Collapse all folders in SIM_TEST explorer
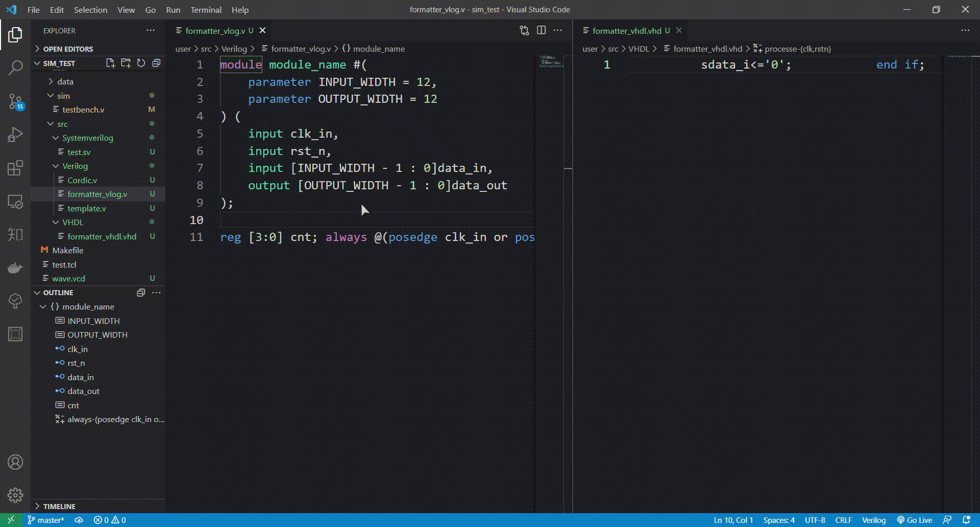This screenshot has height=527, width=980. [156, 63]
